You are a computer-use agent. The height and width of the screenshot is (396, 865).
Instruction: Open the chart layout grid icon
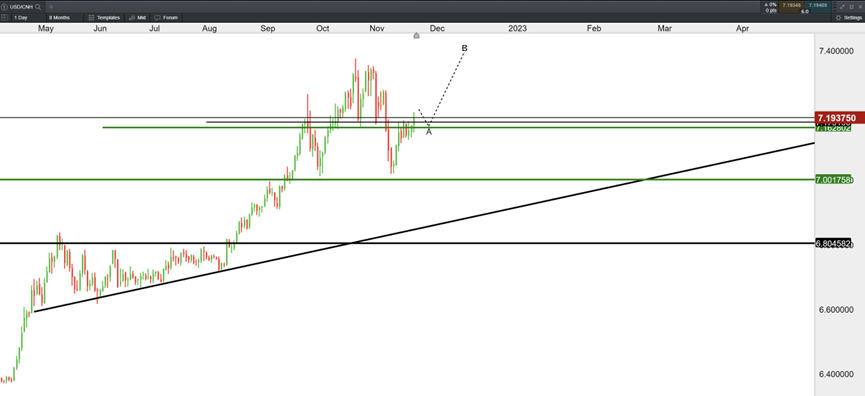coord(4,18)
